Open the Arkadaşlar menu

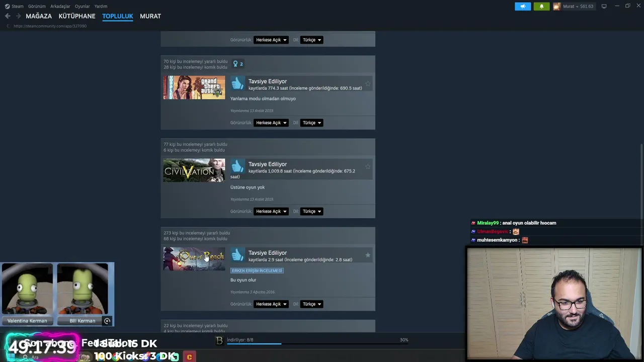point(60,6)
